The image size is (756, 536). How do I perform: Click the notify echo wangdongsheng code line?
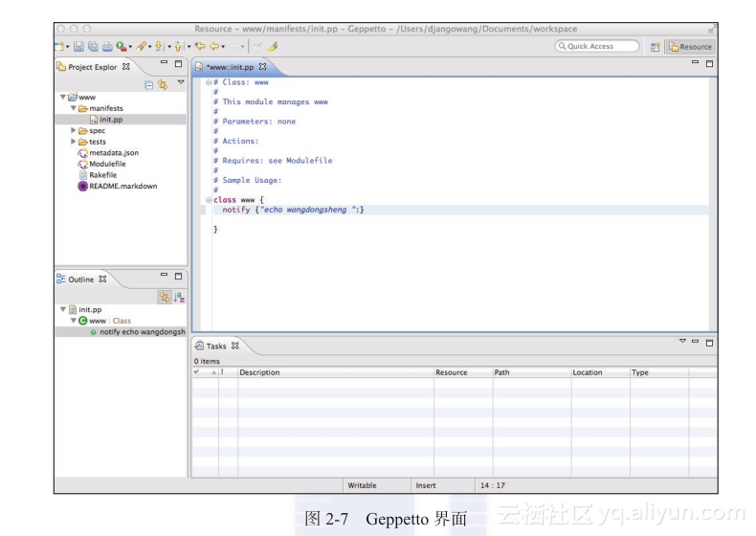pyautogui.click(x=293, y=210)
